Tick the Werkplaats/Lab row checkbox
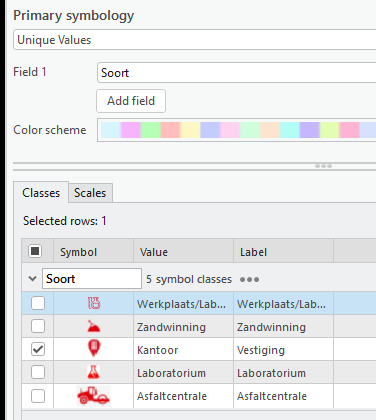This screenshot has width=376, height=420. 38,303
